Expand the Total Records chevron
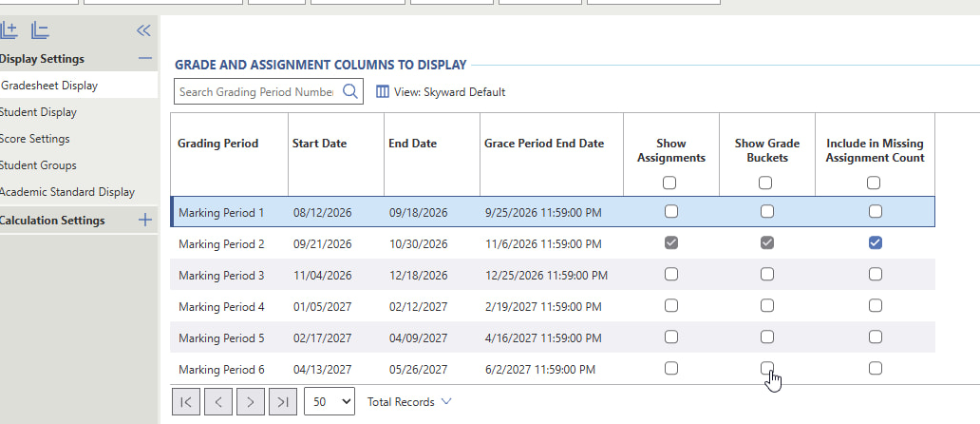The height and width of the screenshot is (424, 980). 446,401
